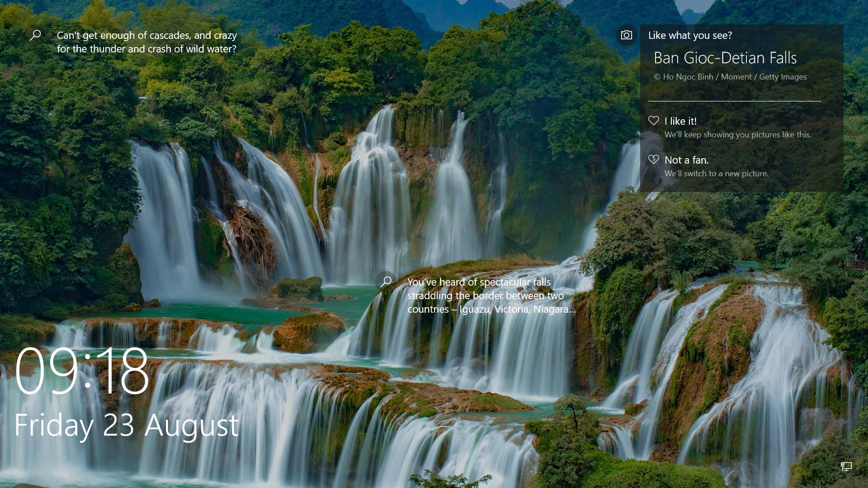Select the 'Ban Gioc-Detian Falls' title
Viewport: 868px width, 488px height.
tap(725, 58)
